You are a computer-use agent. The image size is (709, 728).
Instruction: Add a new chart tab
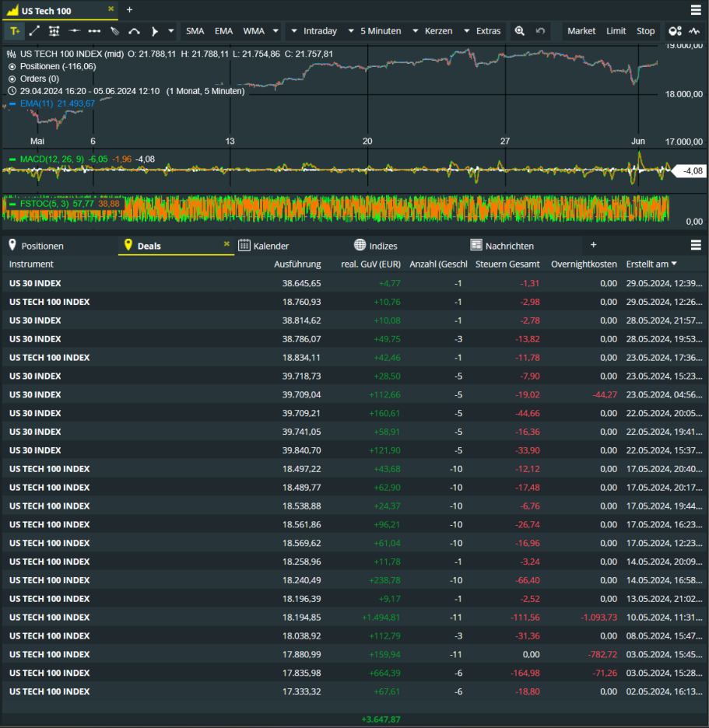pos(130,10)
